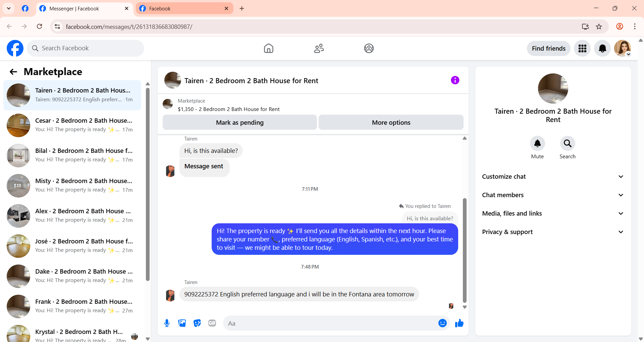Click the 9092225372 message bubble
The width and height of the screenshot is (644, 342).
click(x=299, y=294)
